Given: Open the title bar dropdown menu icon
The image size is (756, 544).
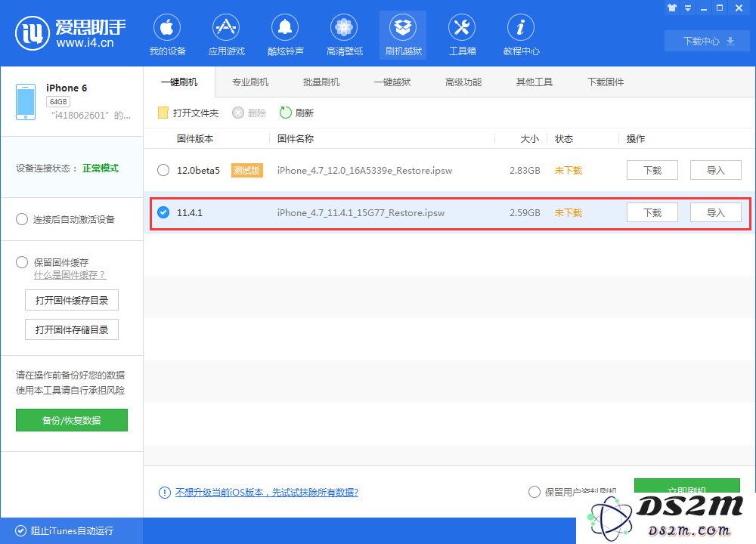Looking at the screenshot, I should point(688,8).
